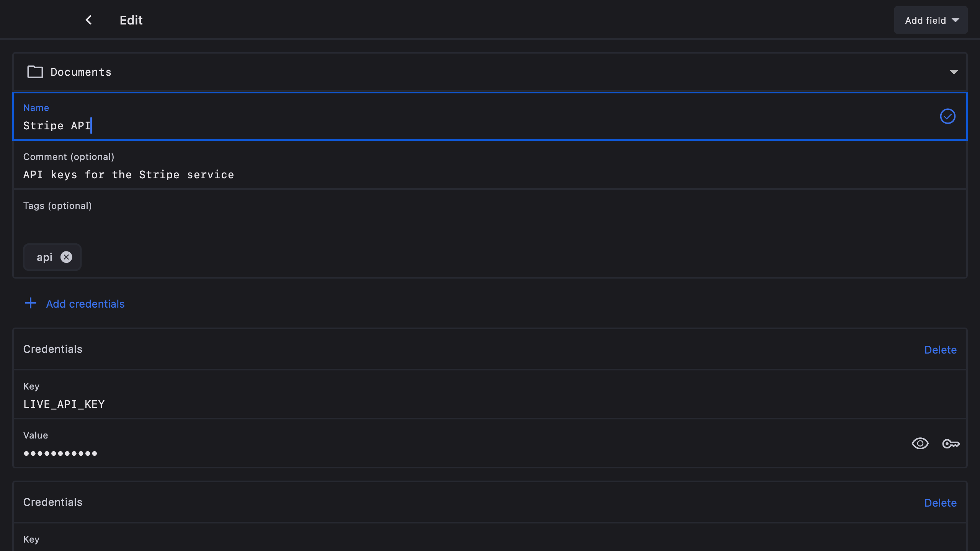Remove the api tag
Image resolution: width=980 pixels, height=551 pixels.
(x=66, y=257)
